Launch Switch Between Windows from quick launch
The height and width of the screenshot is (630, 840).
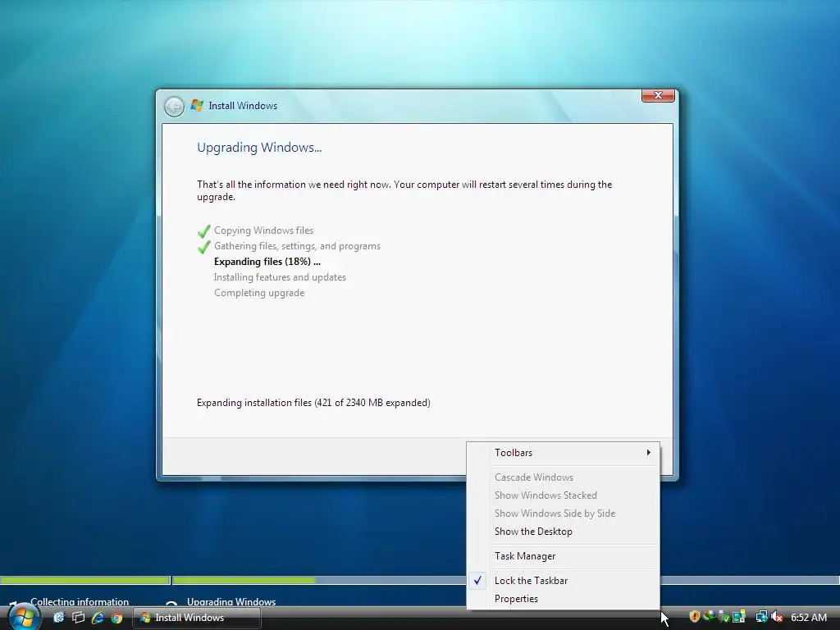coord(78,617)
